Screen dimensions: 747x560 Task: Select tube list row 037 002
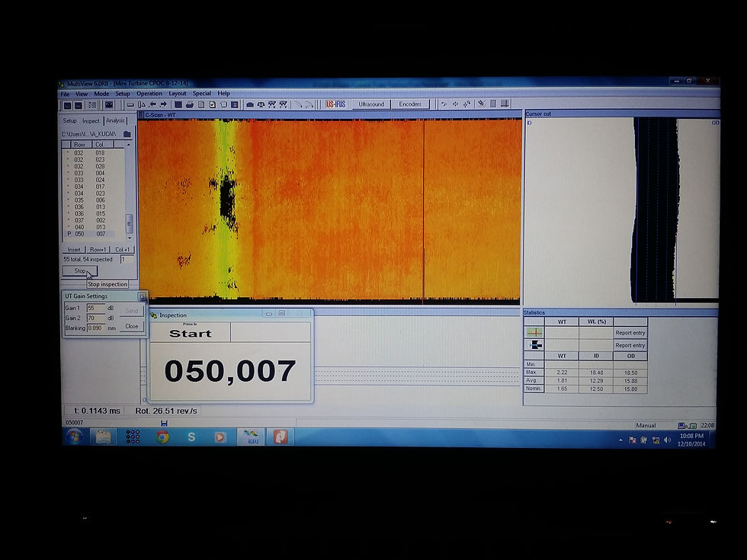pos(91,220)
